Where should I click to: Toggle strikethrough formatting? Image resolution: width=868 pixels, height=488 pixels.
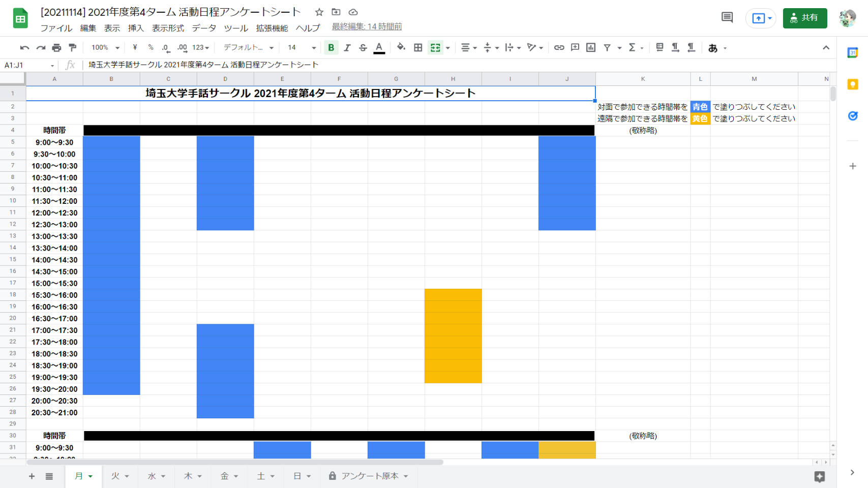(363, 48)
